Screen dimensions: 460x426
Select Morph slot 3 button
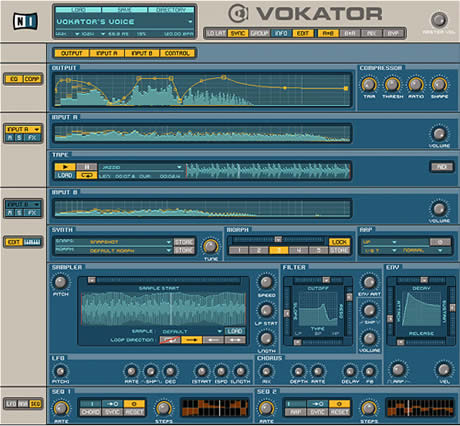click(x=279, y=250)
